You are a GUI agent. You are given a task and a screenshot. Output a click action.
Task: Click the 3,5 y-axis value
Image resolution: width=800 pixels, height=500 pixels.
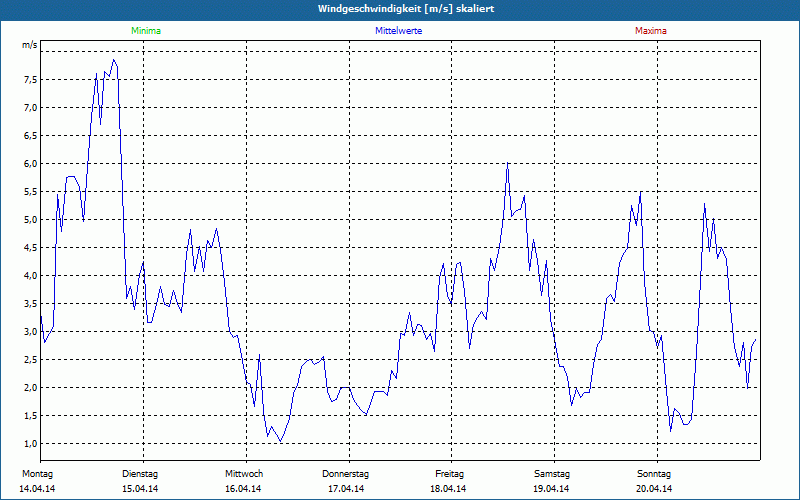pos(30,304)
